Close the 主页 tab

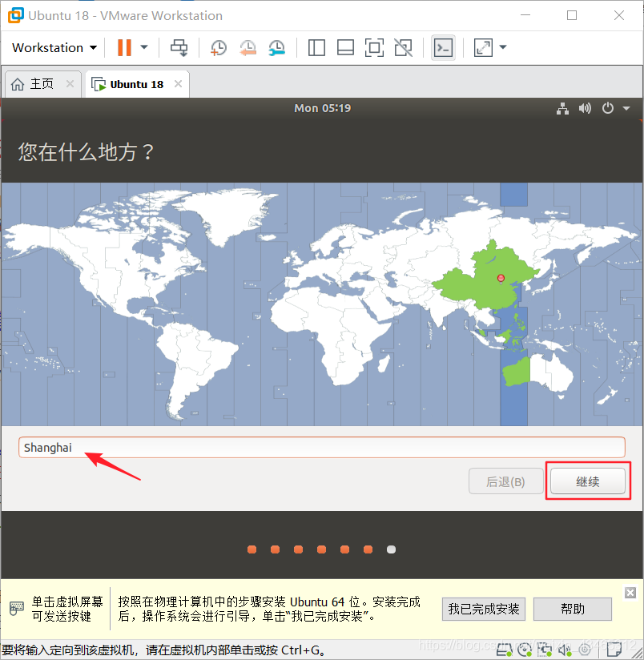coord(70,84)
